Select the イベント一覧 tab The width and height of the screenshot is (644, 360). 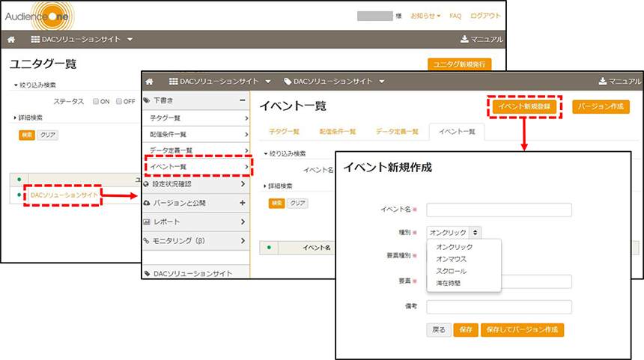(x=457, y=132)
